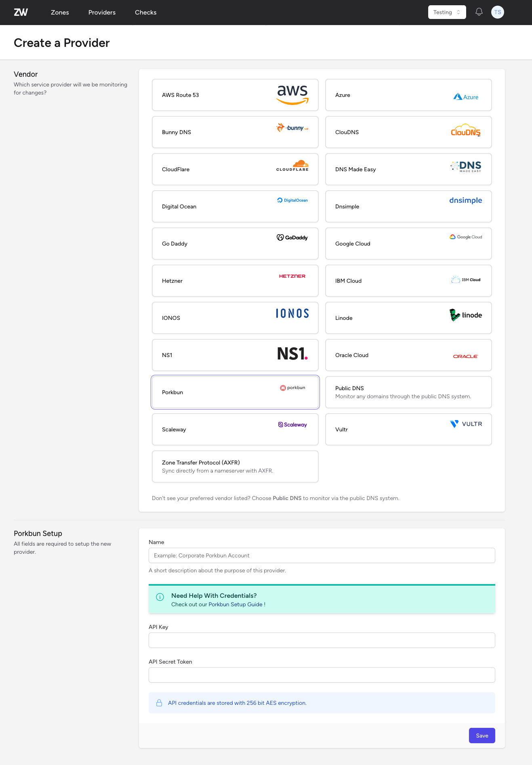
Task: Expand the Testing workspace dropdown
Action: pyautogui.click(x=446, y=12)
